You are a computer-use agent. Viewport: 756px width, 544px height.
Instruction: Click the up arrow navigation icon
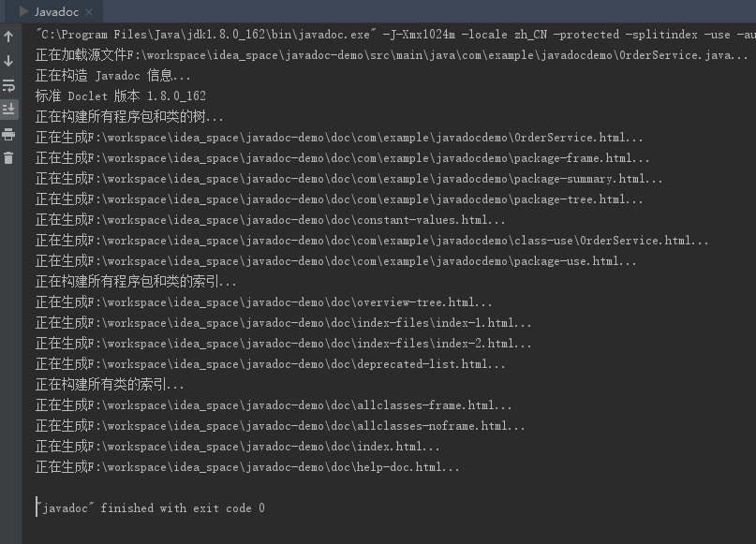(x=8, y=36)
